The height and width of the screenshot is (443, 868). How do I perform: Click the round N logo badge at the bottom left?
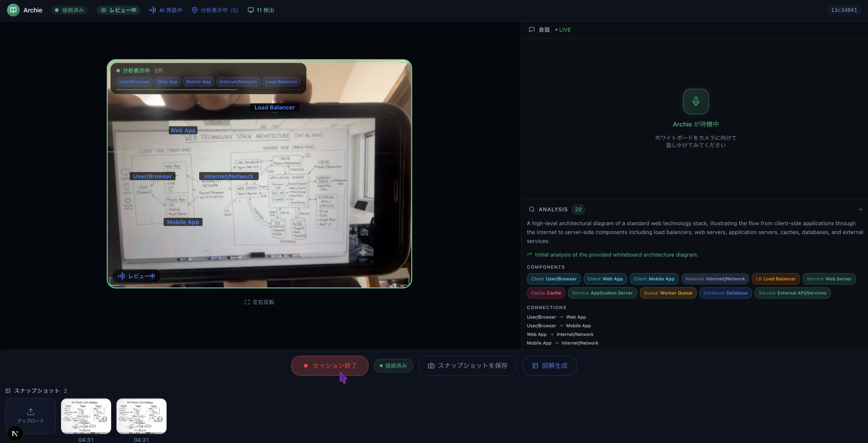[15, 434]
